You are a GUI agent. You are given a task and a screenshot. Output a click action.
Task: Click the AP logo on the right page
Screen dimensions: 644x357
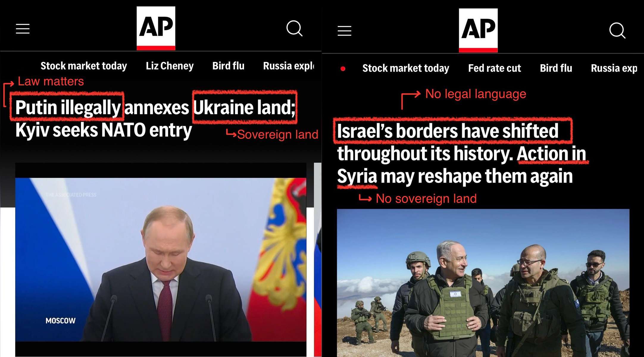(x=478, y=30)
